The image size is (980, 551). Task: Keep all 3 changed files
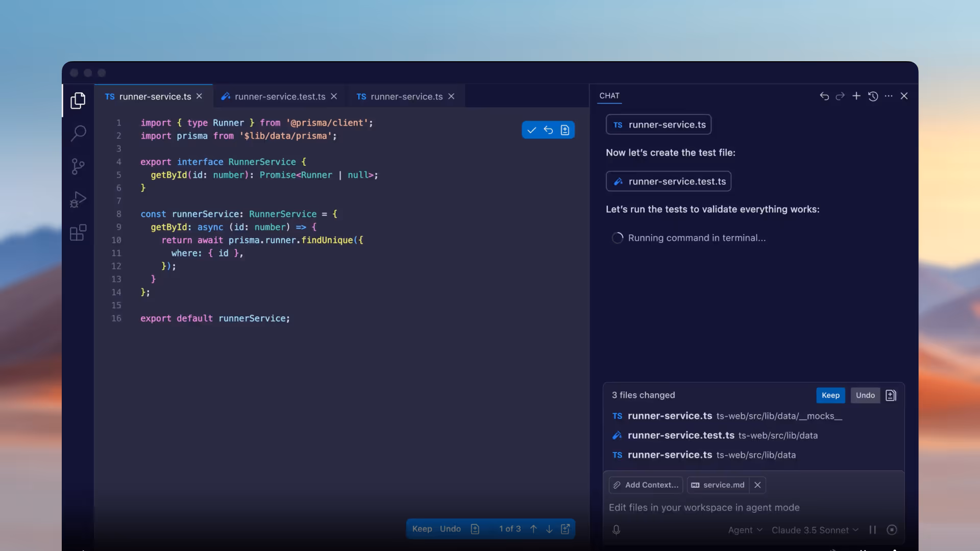(x=830, y=395)
